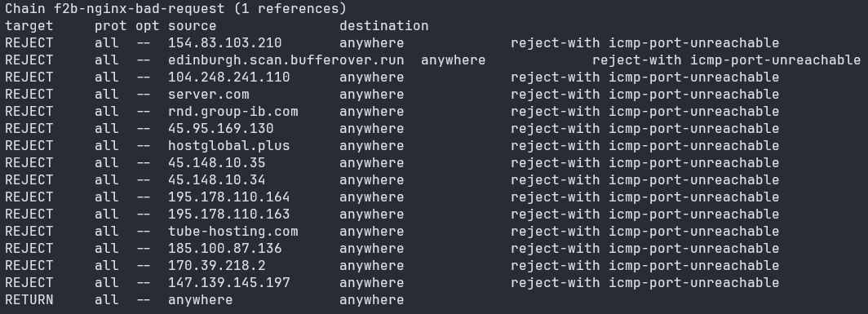Click the 'source' column header
This screenshot has height=314, width=868.
192,26
